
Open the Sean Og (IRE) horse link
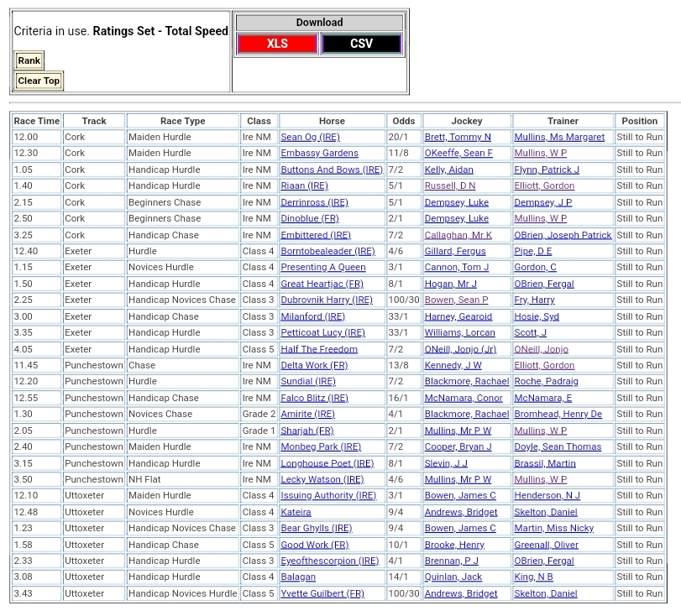coord(310,137)
